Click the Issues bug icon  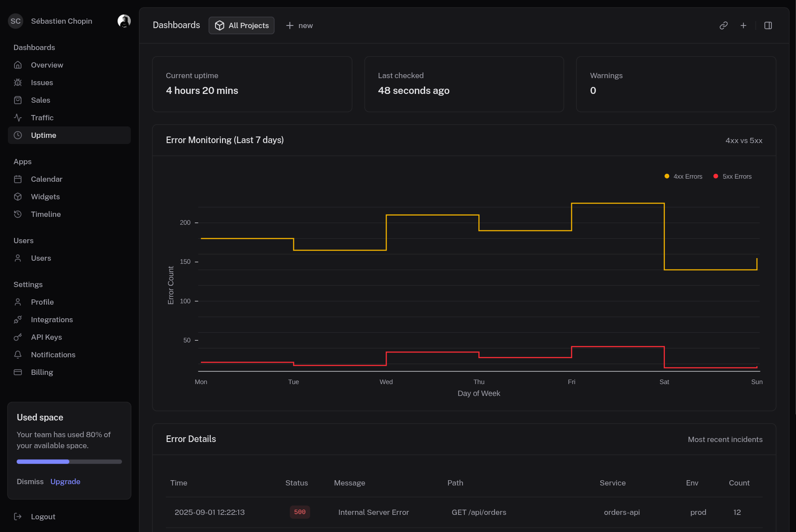click(x=18, y=83)
